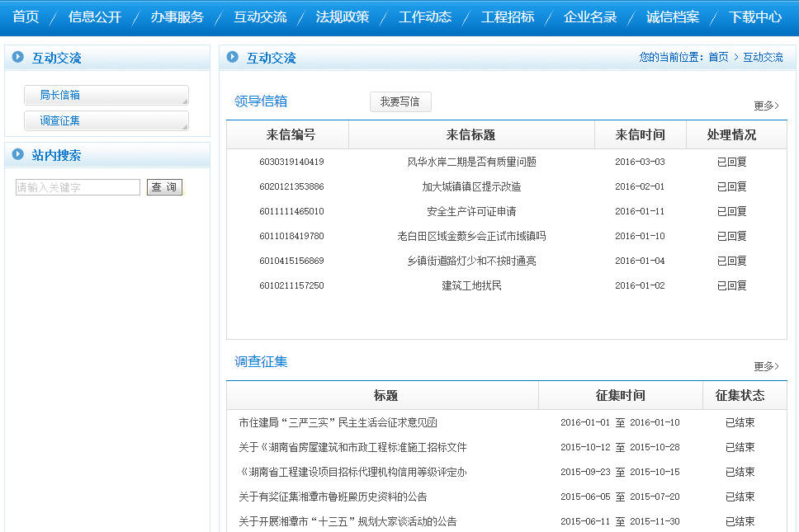
Task: Focus the keyword search input field
Action: coord(78,187)
